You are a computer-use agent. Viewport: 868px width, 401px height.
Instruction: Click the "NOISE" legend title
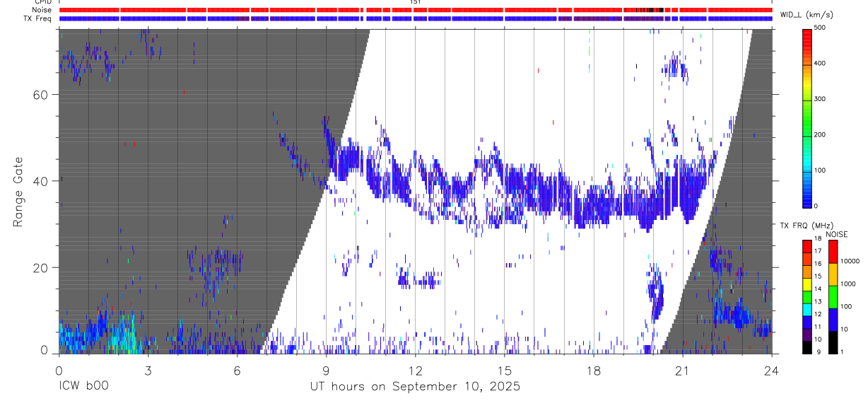point(837,235)
